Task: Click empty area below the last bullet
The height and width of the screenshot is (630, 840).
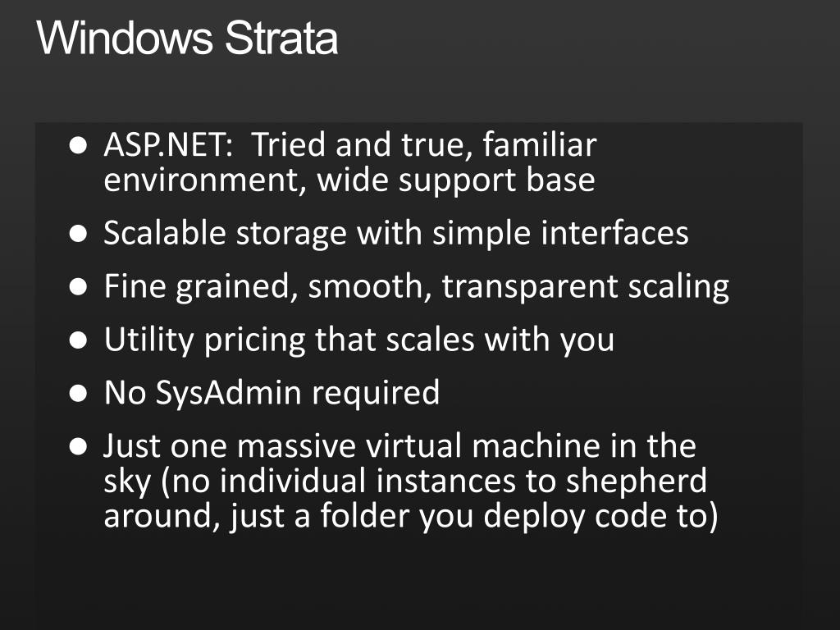Action: pos(418,582)
